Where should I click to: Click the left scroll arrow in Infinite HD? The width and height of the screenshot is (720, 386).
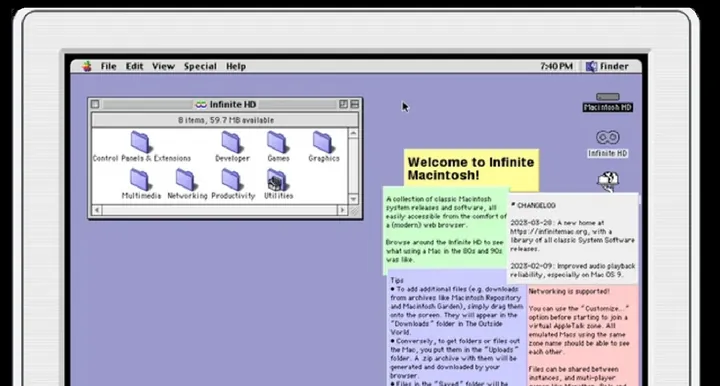tap(96, 210)
